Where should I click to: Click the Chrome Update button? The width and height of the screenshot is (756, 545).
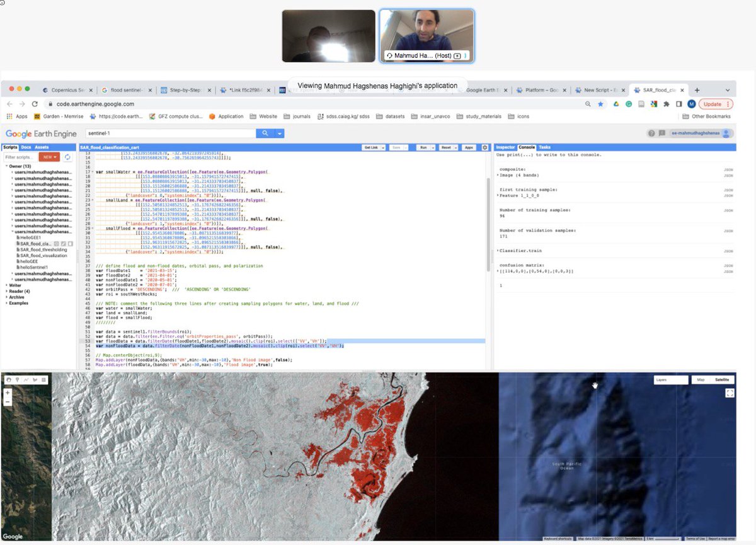coord(716,104)
